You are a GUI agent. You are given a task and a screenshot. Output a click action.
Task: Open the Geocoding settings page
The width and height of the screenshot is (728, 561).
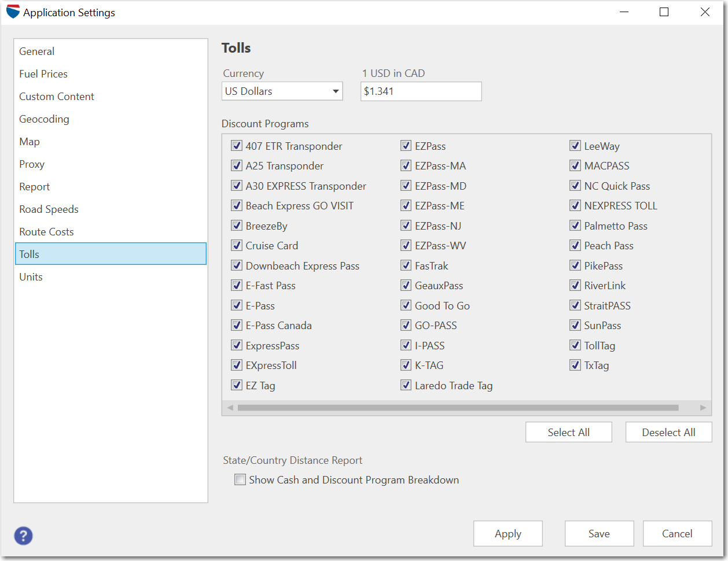click(111, 119)
